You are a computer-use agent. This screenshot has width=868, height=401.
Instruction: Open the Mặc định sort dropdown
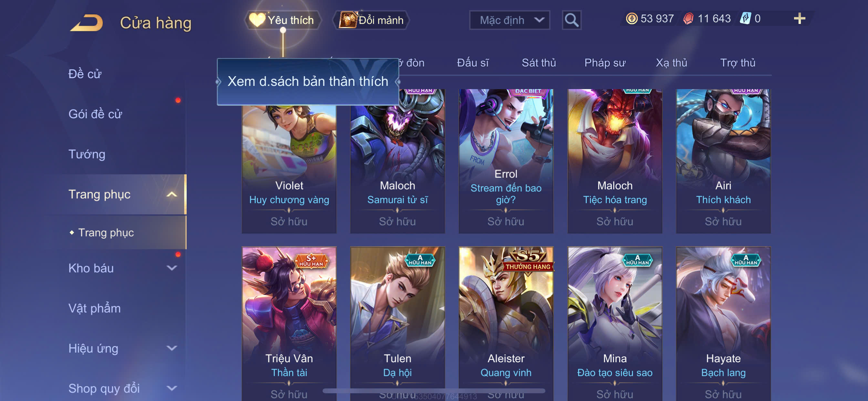pos(510,20)
